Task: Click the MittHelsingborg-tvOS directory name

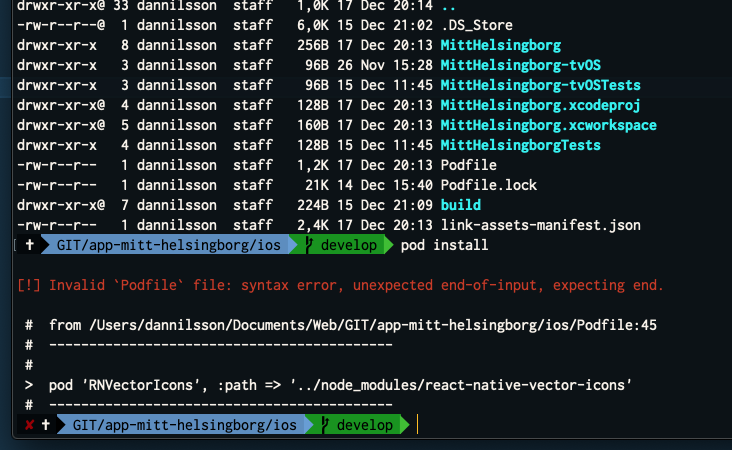Action: (x=521, y=65)
